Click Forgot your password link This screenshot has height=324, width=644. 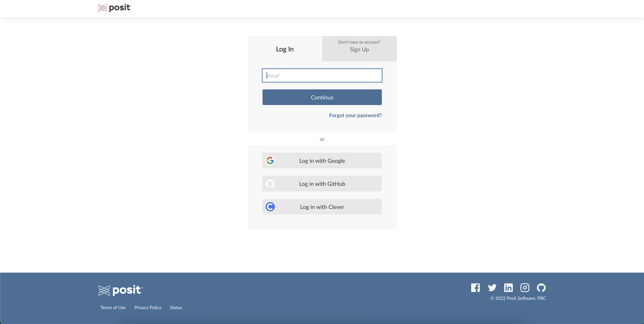tap(355, 115)
